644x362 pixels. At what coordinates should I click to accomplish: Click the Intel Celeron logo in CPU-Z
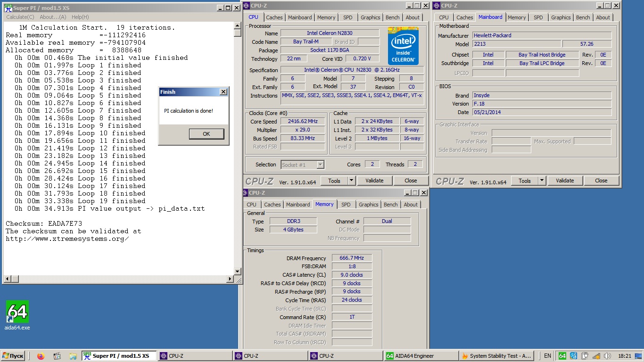point(403,46)
